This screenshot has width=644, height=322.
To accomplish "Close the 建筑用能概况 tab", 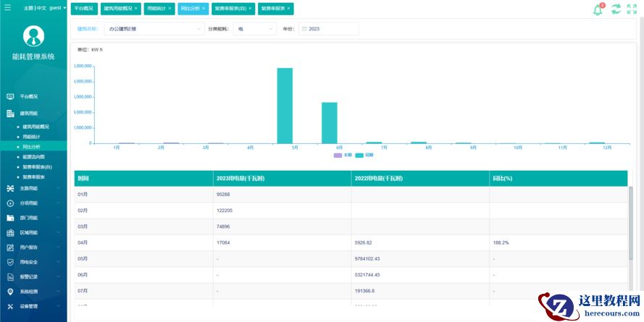I will [x=135, y=9].
